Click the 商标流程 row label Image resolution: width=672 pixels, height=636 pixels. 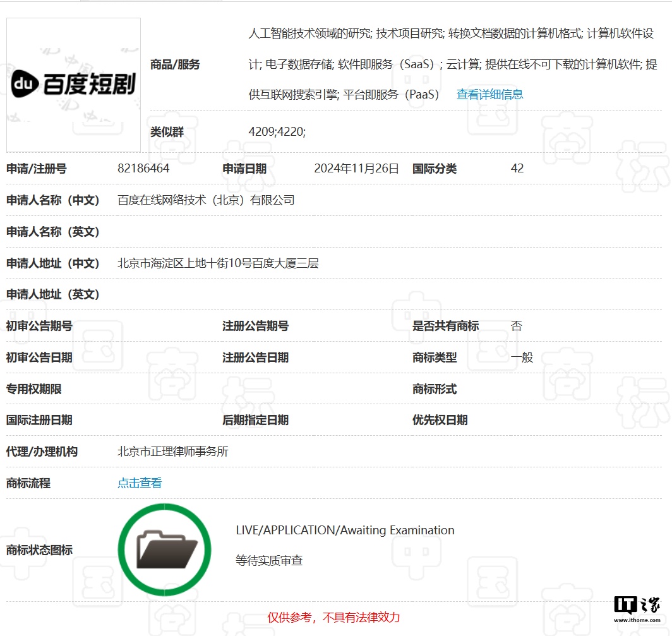(x=28, y=483)
